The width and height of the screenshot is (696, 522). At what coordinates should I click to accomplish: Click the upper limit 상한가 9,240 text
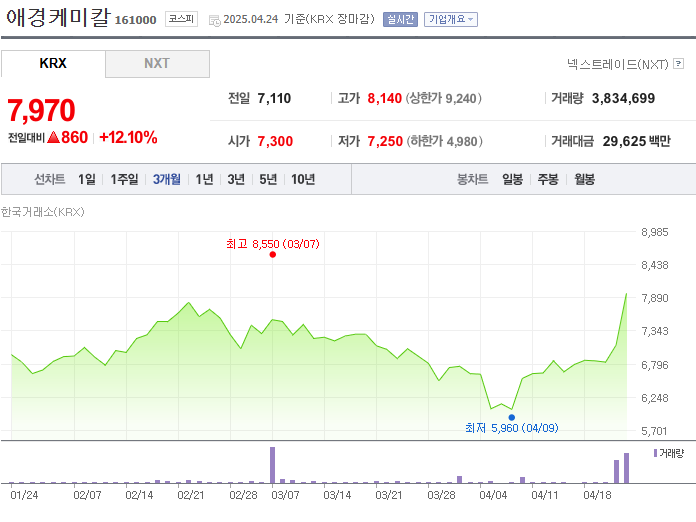(444, 98)
